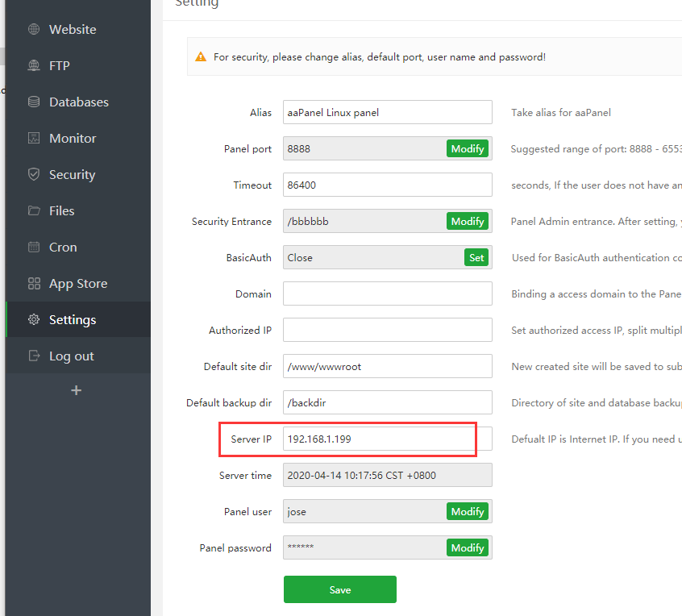Modify the Panel password
The image size is (682, 616).
coord(468,548)
